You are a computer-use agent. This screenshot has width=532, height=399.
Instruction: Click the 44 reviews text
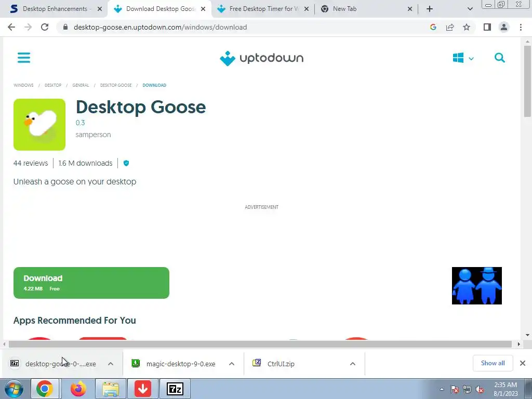(31, 163)
